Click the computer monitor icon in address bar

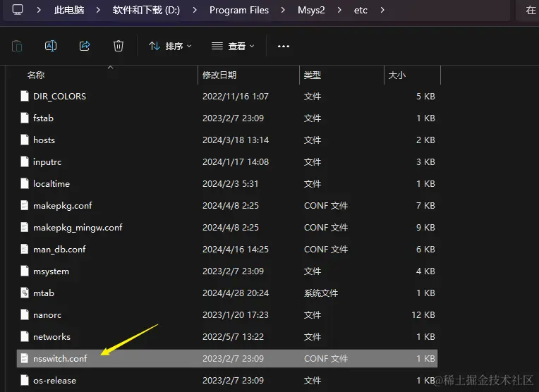click(18, 10)
